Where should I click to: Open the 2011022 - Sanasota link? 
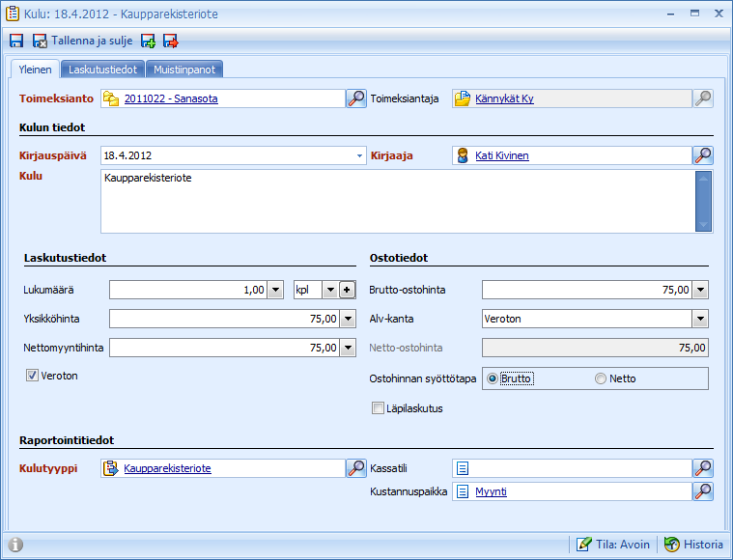pos(171,98)
